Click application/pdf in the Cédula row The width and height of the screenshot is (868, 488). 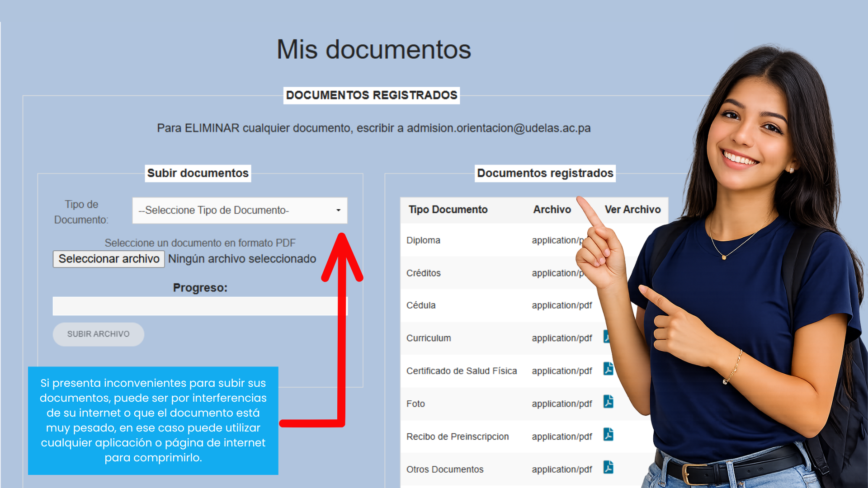coord(562,305)
